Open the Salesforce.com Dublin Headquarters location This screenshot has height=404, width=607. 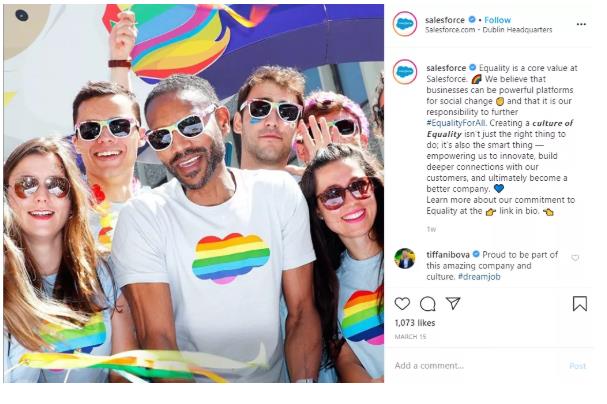point(489,30)
